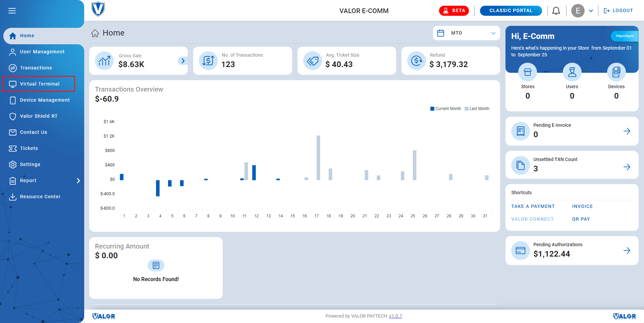The width and height of the screenshot is (644, 323).
Task: Click the Stores shop icon
Action: (528, 72)
